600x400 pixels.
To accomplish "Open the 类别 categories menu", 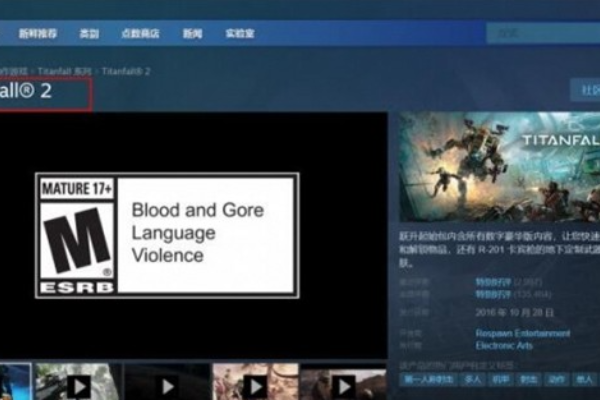I will coord(89,34).
